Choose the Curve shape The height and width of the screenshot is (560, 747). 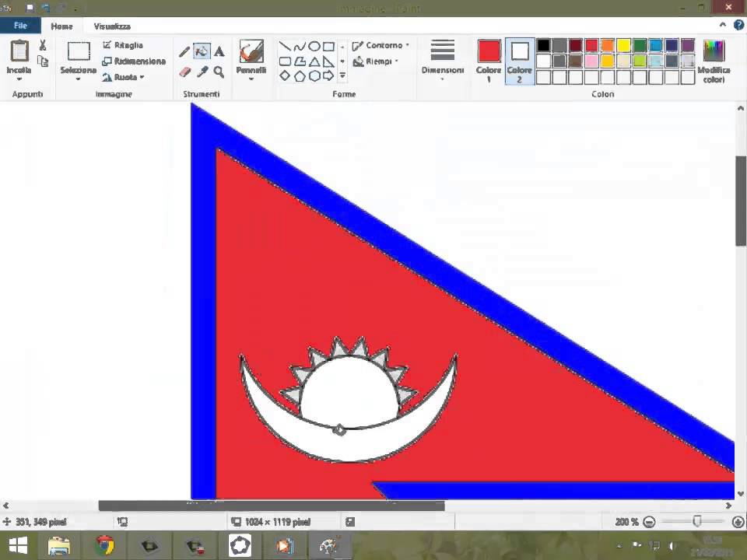click(x=300, y=46)
